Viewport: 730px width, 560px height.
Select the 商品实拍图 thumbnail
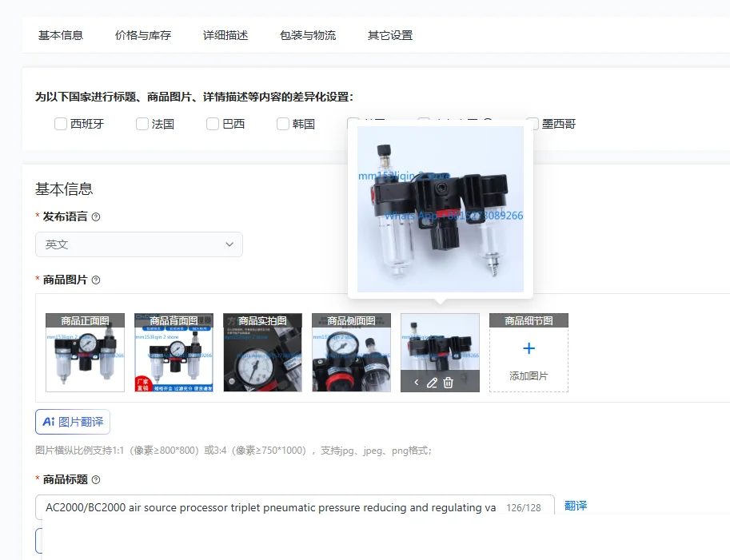pos(262,352)
